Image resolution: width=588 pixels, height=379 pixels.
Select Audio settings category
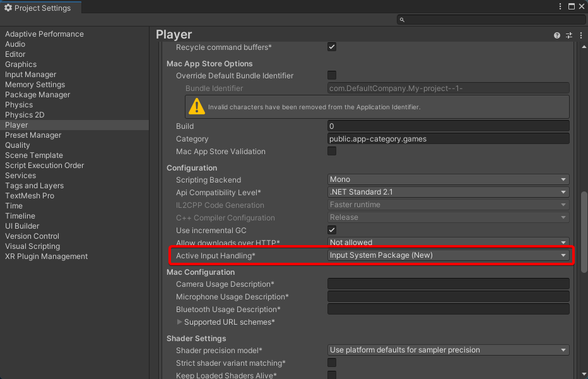click(x=15, y=44)
